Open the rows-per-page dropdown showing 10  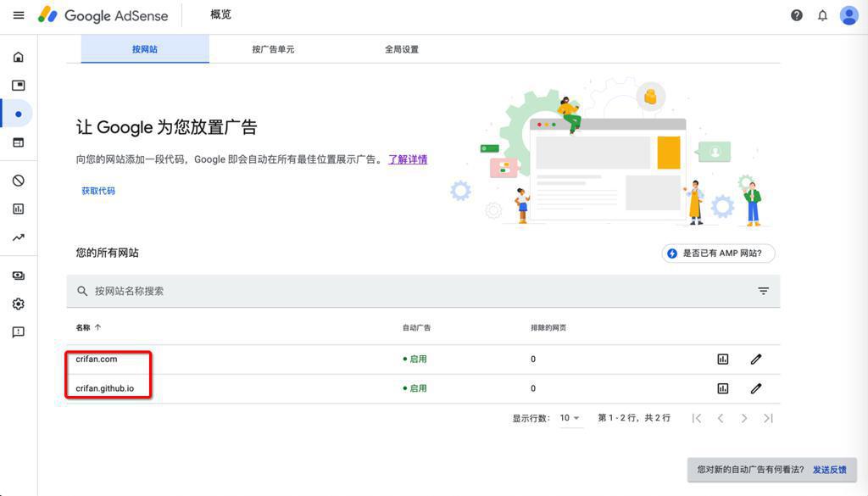click(x=570, y=418)
